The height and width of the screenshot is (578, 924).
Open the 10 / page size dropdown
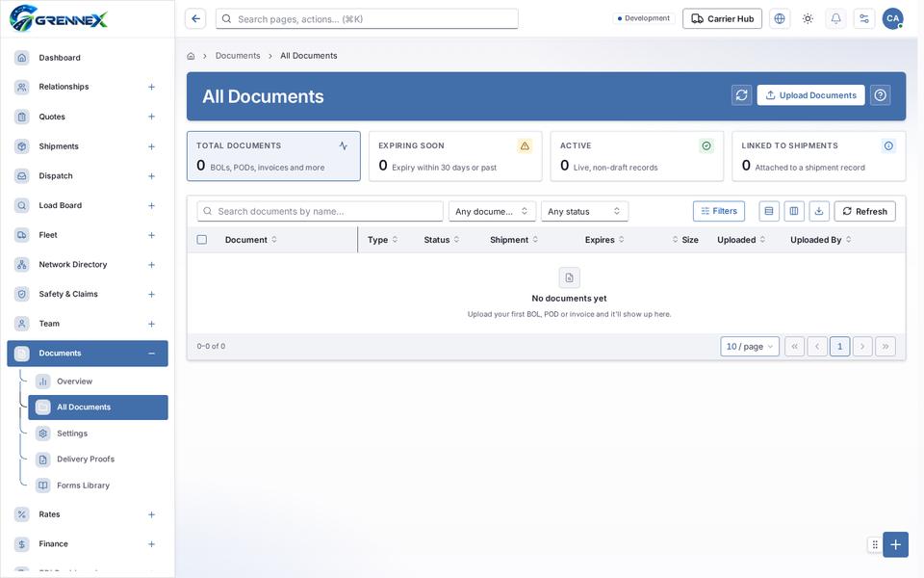tap(749, 346)
